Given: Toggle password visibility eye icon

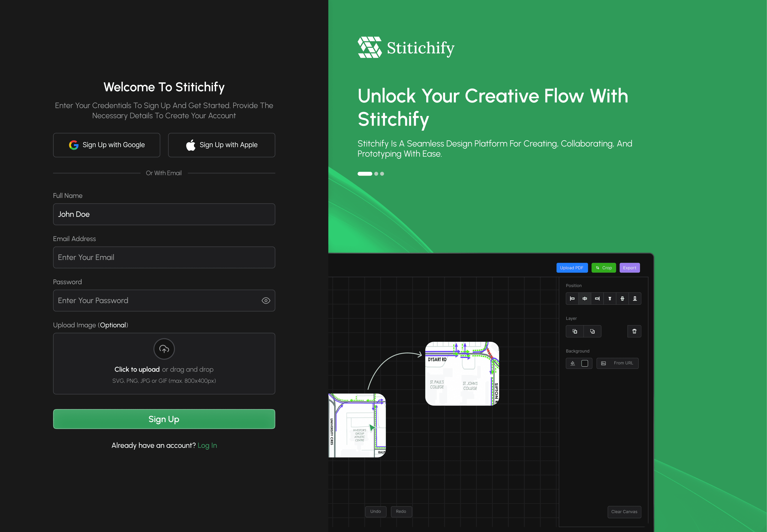Looking at the screenshot, I should tap(265, 301).
